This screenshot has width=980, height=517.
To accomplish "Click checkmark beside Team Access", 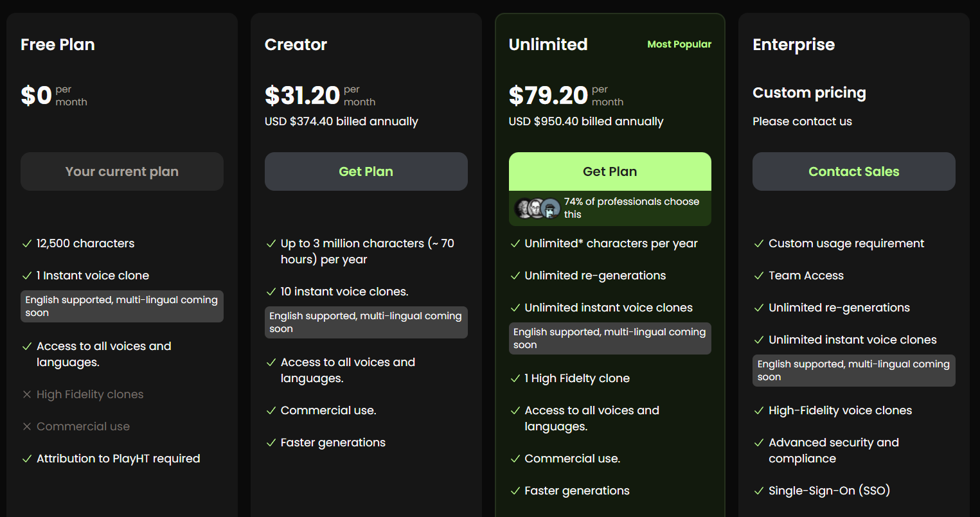I will [x=759, y=276].
